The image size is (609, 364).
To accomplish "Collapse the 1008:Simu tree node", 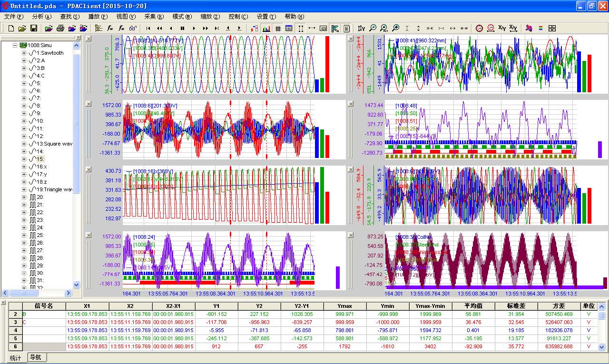I will (x=15, y=45).
